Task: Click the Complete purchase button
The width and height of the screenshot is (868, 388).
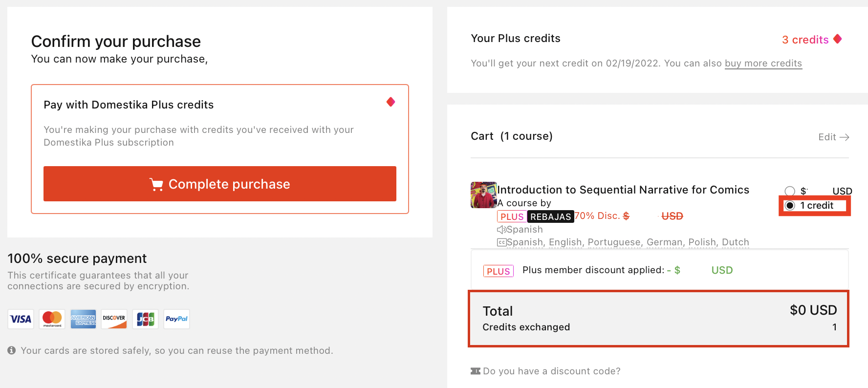Action: click(219, 184)
